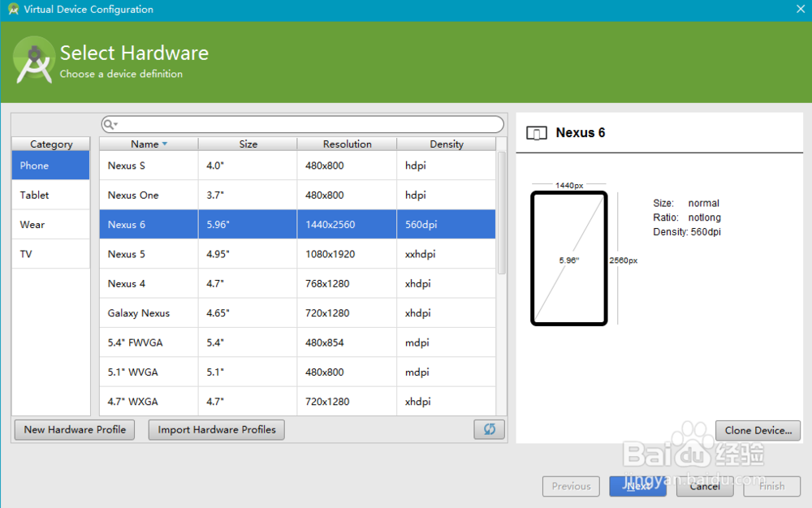The height and width of the screenshot is (508, 812).
Task: Click the xxhdpi density cell
Action: pyautogui.click(x=447, y=254)
